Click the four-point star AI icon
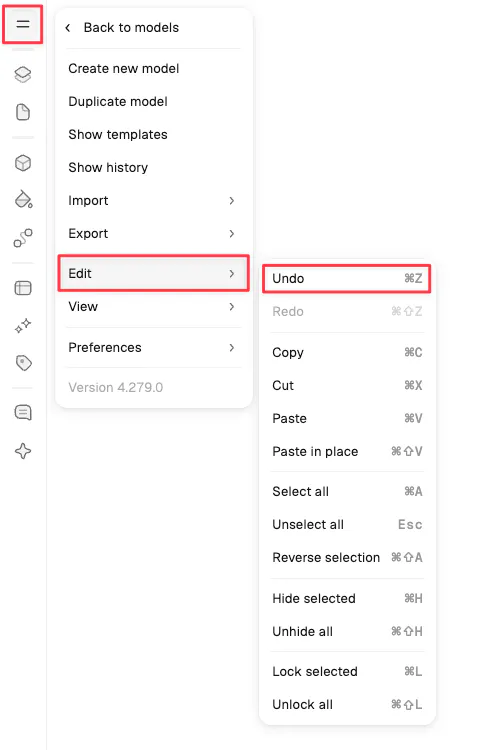This screenshot has width=491, height=750. (22, 451)
